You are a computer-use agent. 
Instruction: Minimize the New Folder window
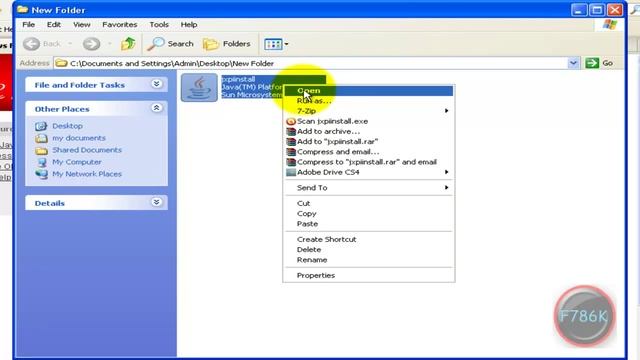[x=578, y=10]
